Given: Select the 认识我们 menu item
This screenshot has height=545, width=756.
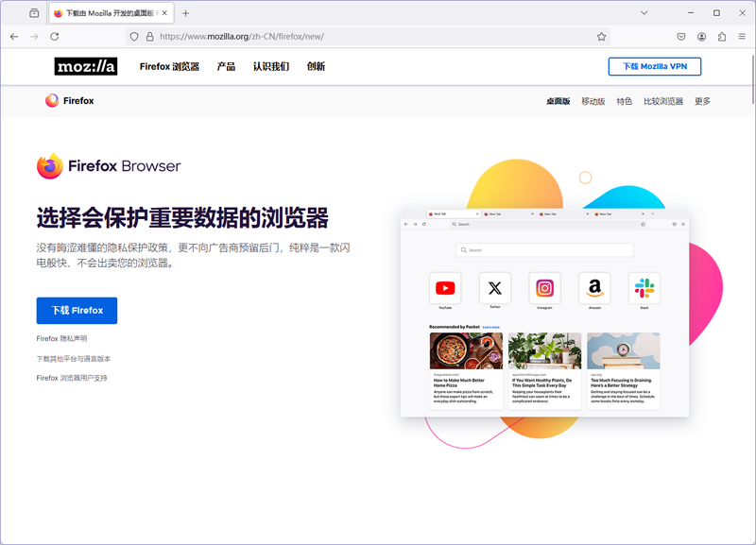Looking at the screenshot, I should (272, 67).
